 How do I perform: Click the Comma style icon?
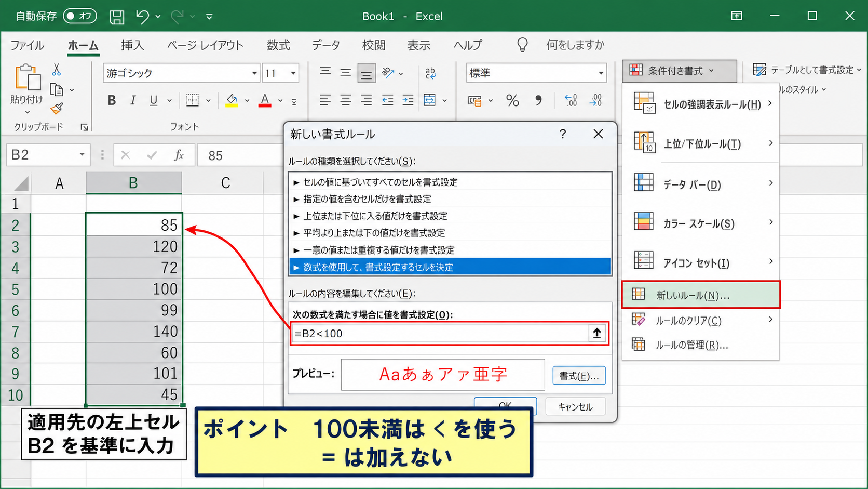[x=538, y=100]
